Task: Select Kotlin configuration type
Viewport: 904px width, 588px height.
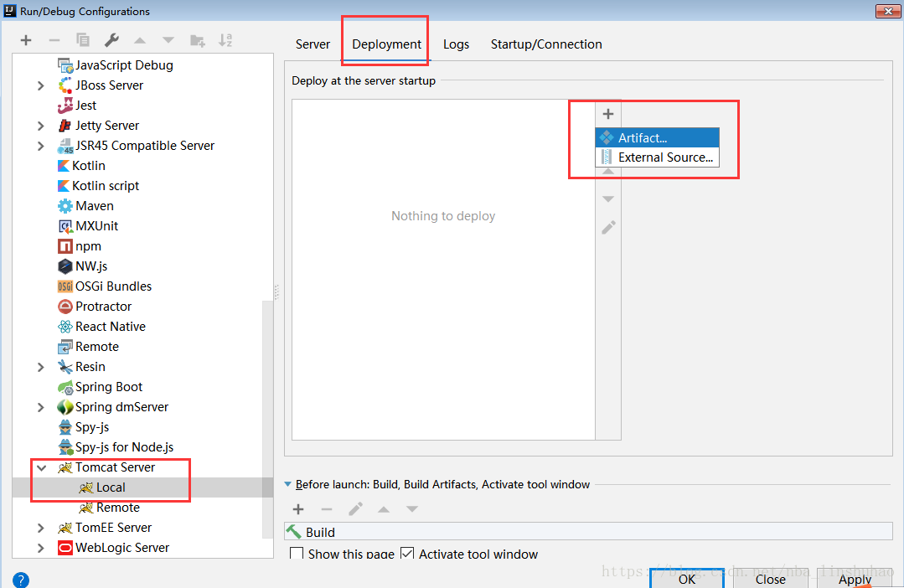Action: tap(81, 166)
